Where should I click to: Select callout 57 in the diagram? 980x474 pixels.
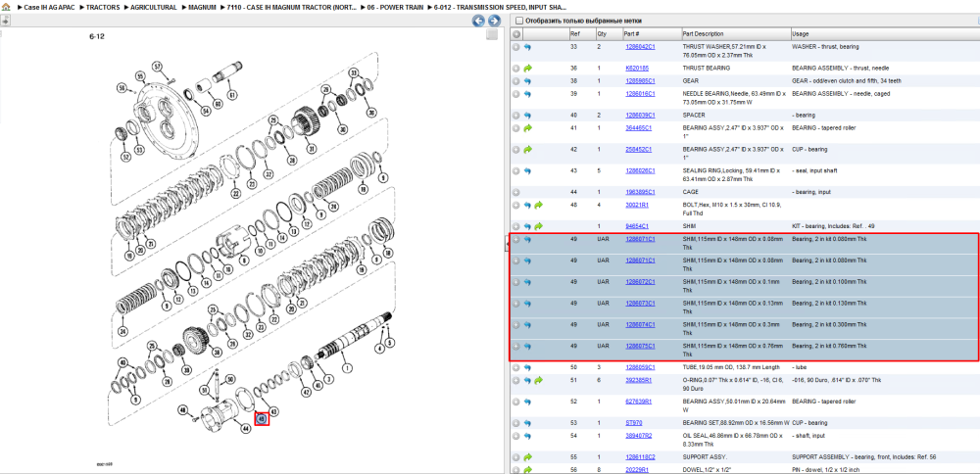158,67
